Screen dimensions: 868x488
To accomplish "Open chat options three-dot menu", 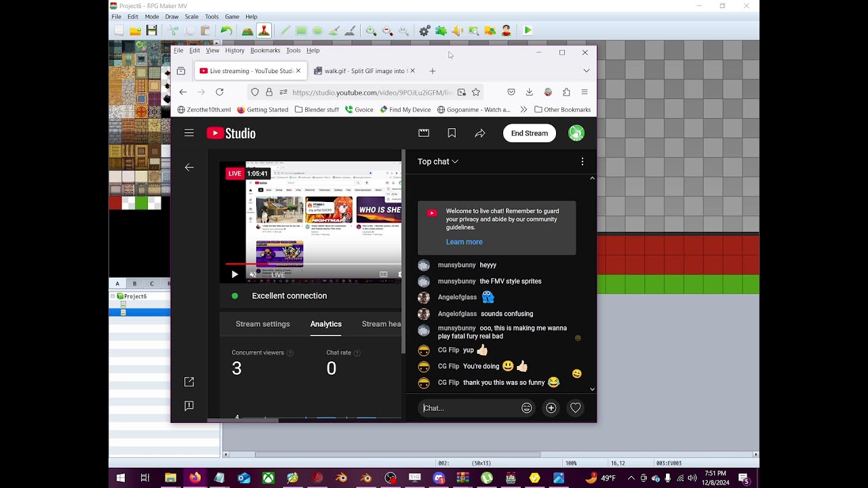I will [x=582, y=161].
